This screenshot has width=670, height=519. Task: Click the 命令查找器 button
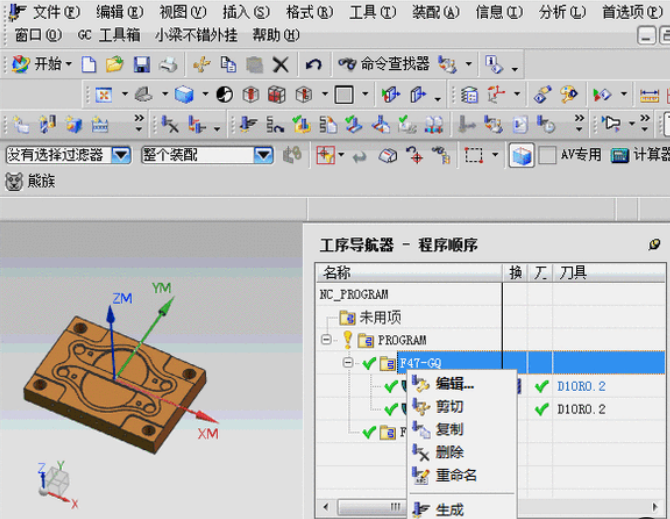[384, 64]
